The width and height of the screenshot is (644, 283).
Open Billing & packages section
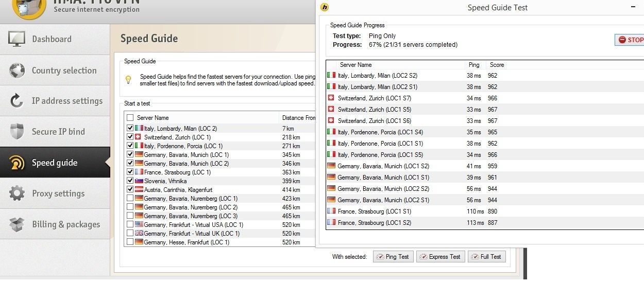coord(55,224)
